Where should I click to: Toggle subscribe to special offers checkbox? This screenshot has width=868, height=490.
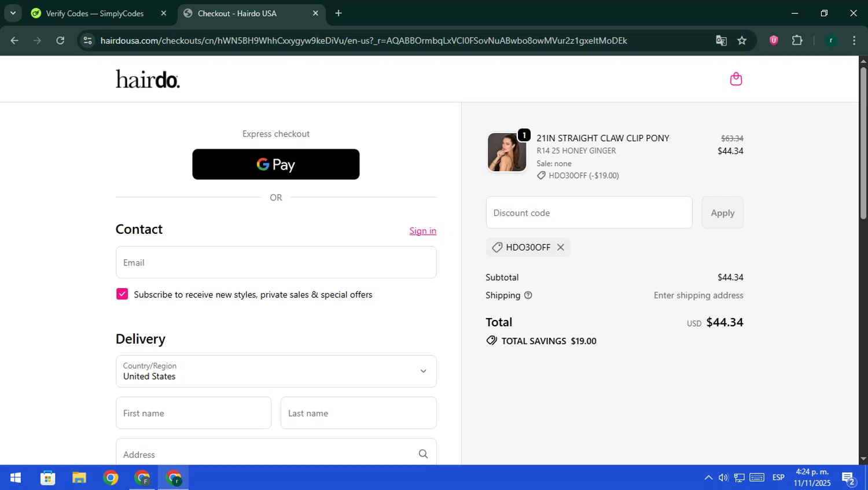[x=122, y=294]
